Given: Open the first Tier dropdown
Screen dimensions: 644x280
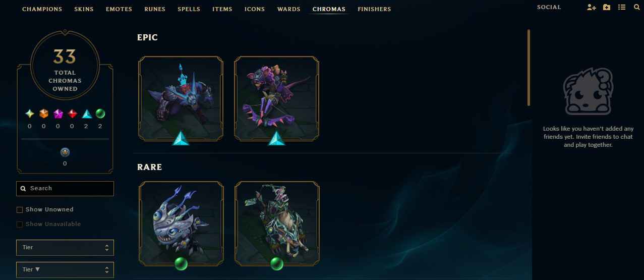Looking at the screenshot, I should [x=65, y=248].
